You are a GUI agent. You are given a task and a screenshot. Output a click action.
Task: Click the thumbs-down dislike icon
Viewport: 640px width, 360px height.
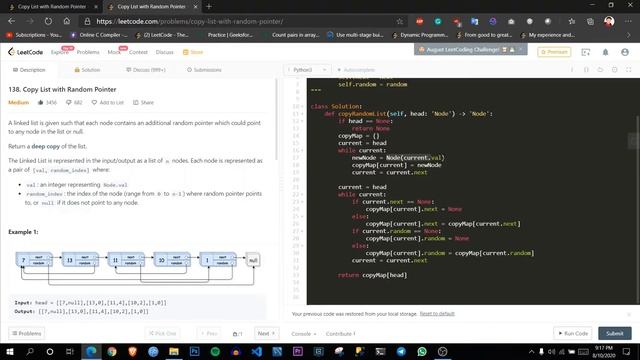pyautogui.click(x=69, y=102)
